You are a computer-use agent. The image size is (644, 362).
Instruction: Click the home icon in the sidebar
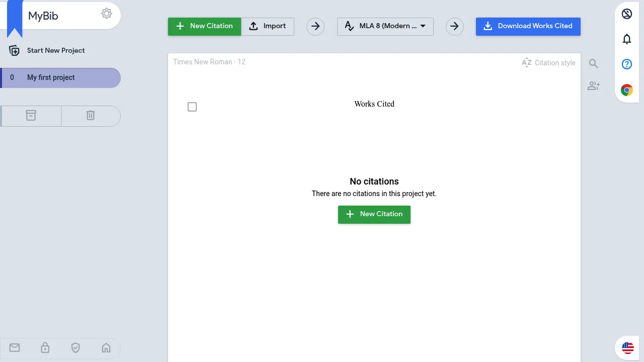(106, 347)
